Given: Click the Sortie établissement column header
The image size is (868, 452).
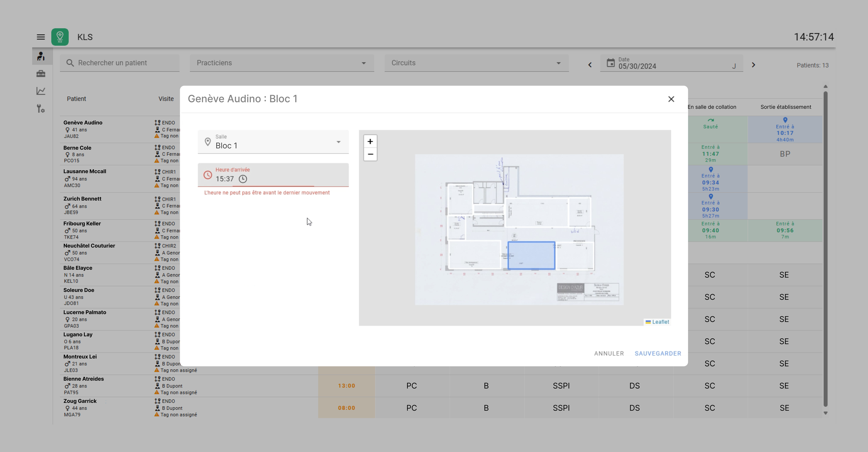Looking at the screenshot, I should [x=786, y=107].
